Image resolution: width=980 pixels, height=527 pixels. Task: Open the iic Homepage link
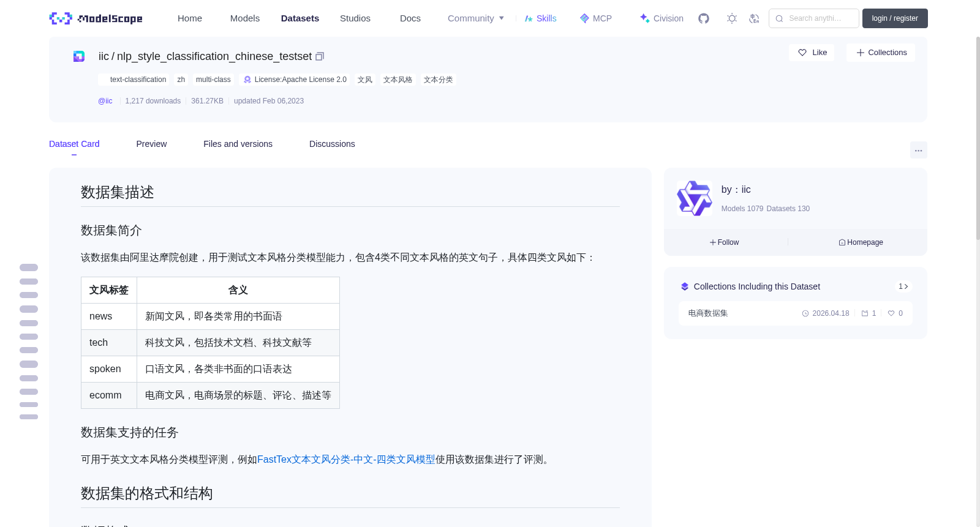(861, 242)
